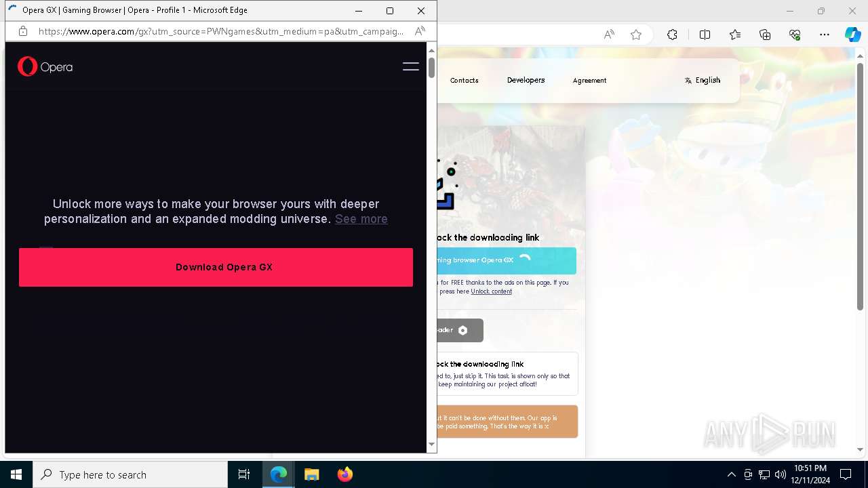
Task: Open the Developers menu item
Action: click(x=526, y=80)
